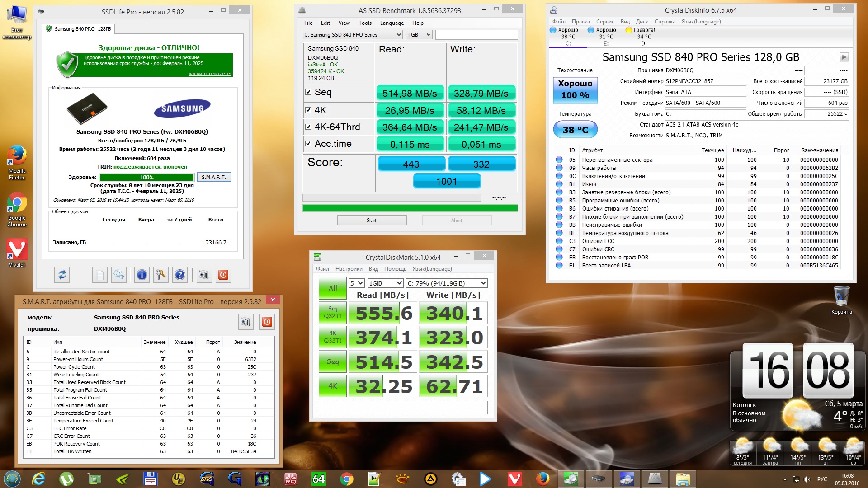This screenshot has width=868, height=488.
Task: Open the Tools menu in AS SSD
Action: pyautogui.click(x=365, y=23)
